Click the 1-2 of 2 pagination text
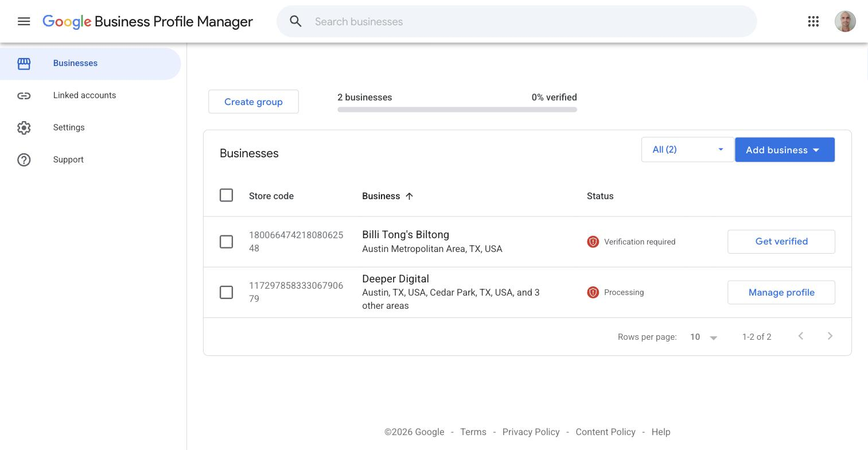868x450 pixels. [x=757, y=337]
